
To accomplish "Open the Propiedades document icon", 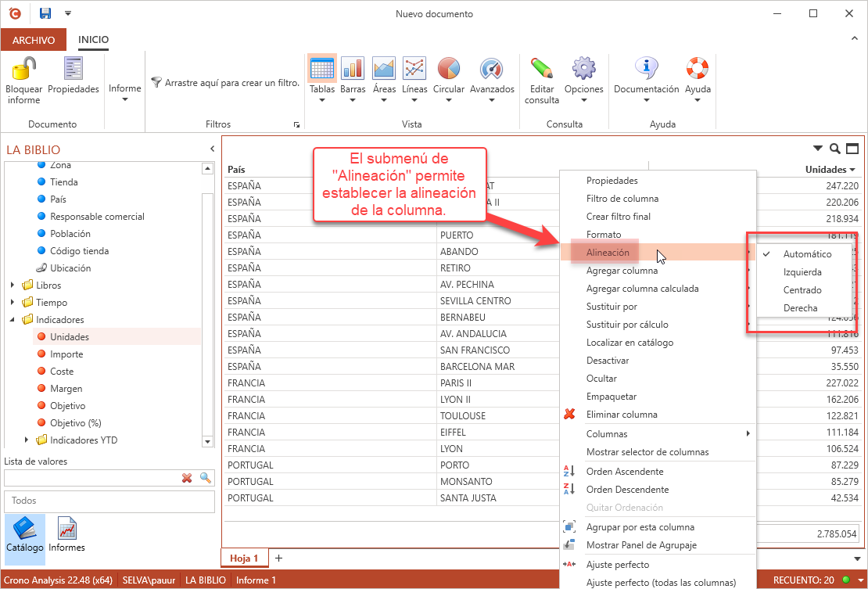I will [x=74, y=69].
